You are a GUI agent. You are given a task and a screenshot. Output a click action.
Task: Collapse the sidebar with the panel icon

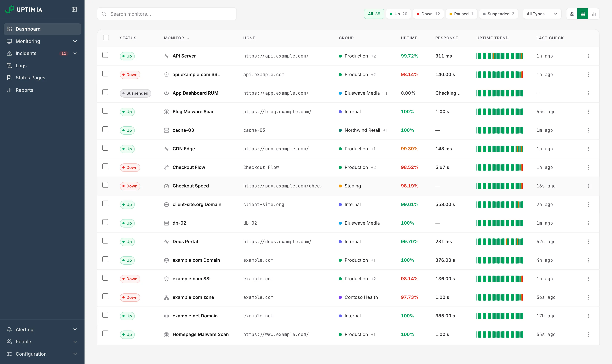tap(74, 10)
